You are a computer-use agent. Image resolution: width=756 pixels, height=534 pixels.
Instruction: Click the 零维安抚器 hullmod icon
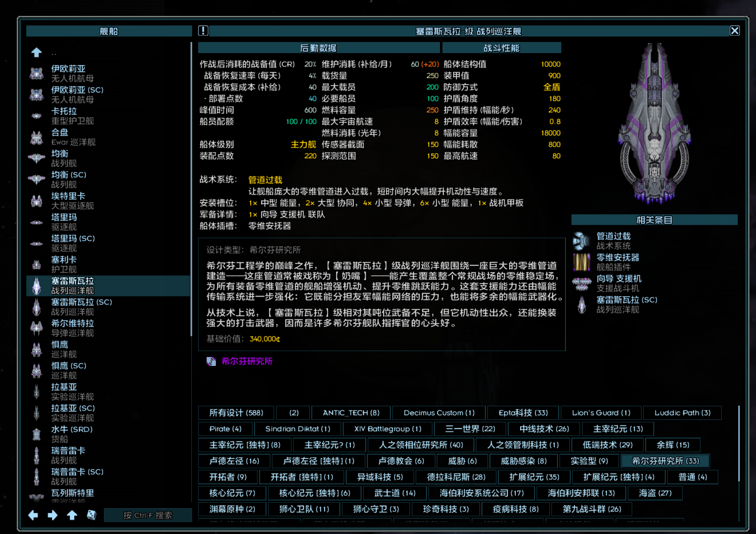582,262
